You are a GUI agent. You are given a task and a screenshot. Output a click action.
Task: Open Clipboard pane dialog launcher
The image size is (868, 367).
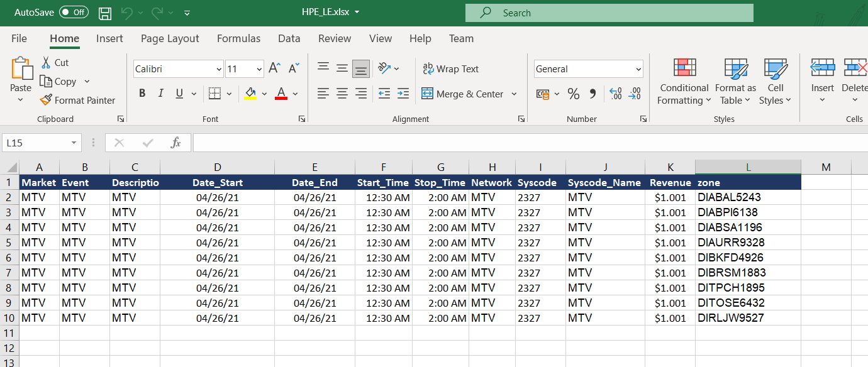coord(120,119)
